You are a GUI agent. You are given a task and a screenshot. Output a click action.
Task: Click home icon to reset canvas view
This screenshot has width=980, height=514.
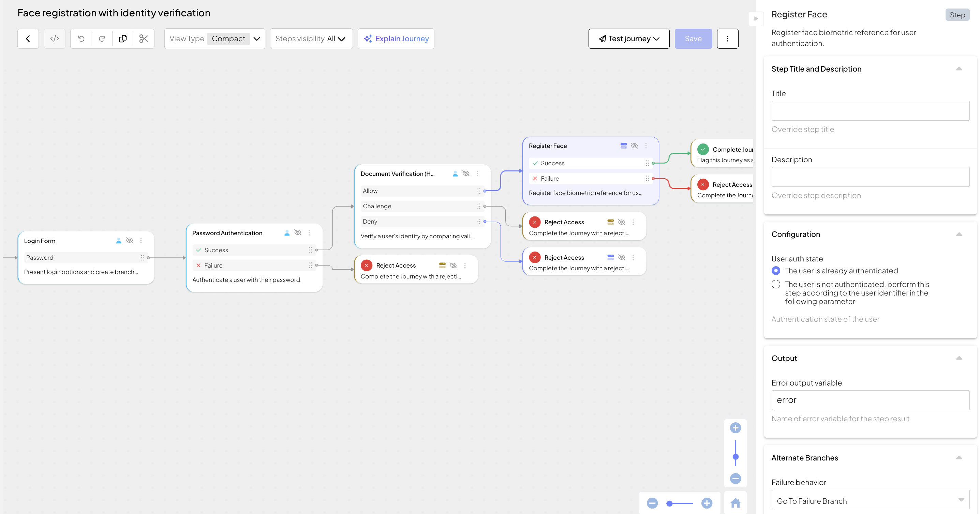[735, 503]
